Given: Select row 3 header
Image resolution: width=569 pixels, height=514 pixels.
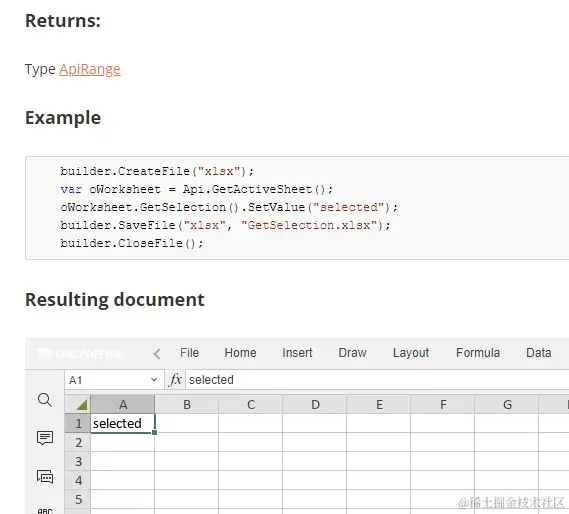Looking at the screenshot, I should pyautogui.click(x=78, y=461).
